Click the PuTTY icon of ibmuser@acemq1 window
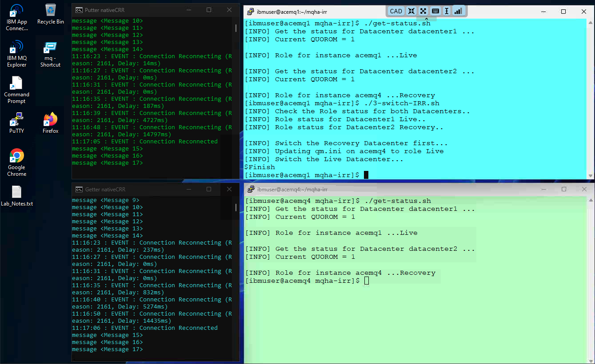The height and width of the screenshot is (364, 595). coord(251,12)
